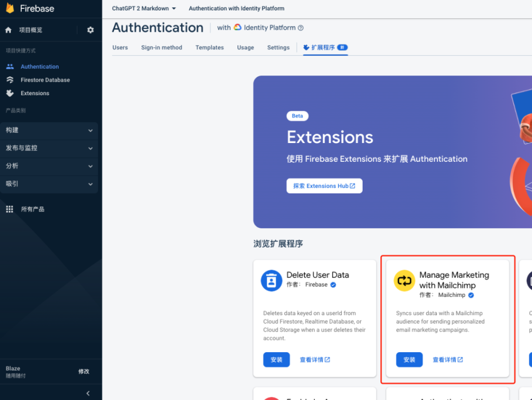
Task: Click the Firebase flame logo
Action: coord(10,8)
